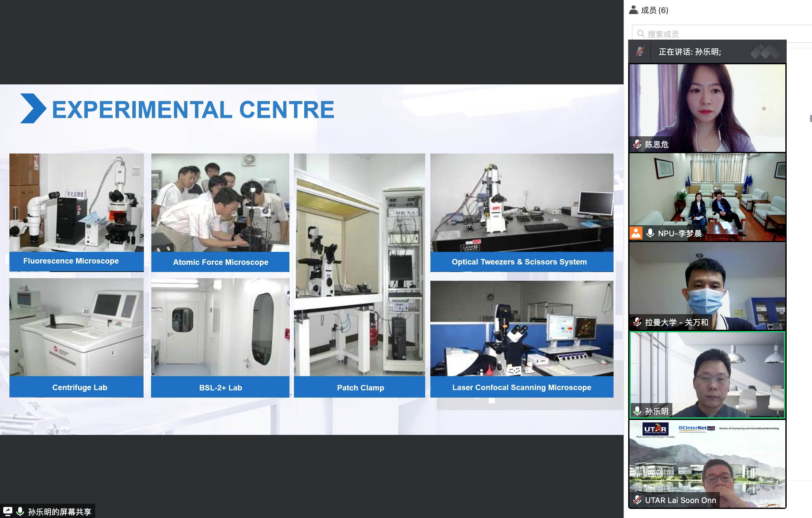Click the 成员 (6) panel header

pos(654,10)
